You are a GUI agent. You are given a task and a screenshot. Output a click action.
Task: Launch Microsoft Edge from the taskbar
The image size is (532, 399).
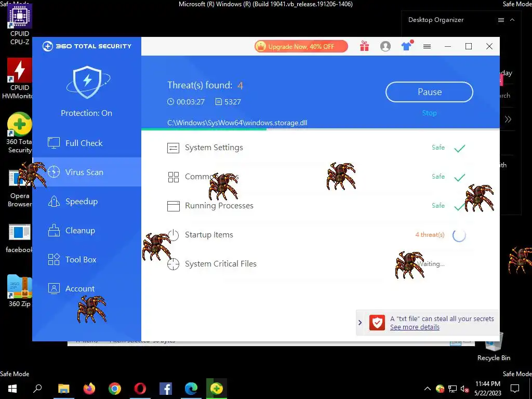click(x=191, y=389)
